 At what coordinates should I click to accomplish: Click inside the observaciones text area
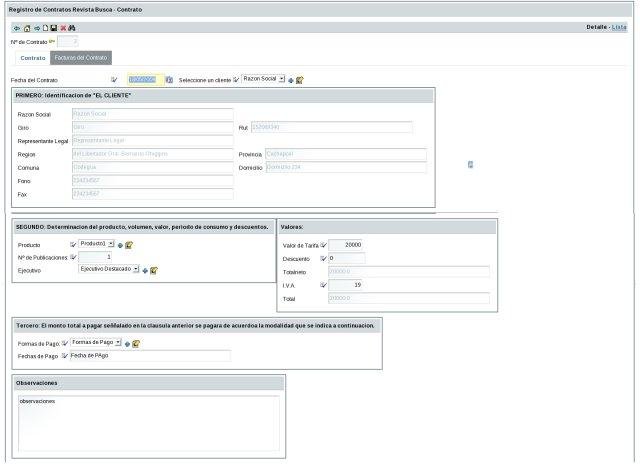tap(149, 424)
